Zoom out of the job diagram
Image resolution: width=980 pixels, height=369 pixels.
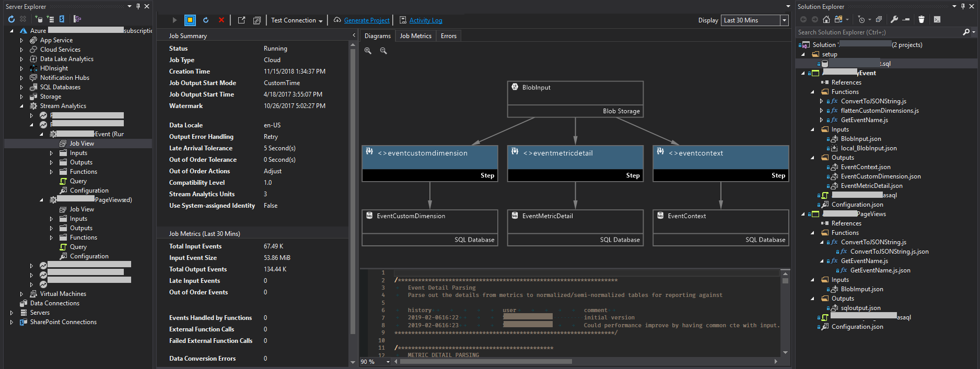(x=383, y=51)
